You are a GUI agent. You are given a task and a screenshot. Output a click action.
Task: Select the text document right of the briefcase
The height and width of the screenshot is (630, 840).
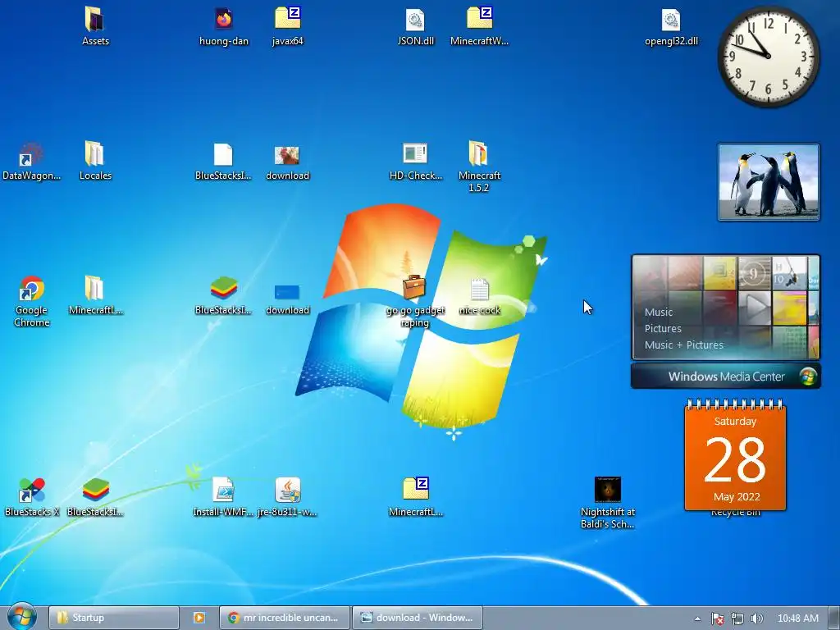tap(479, 290)
